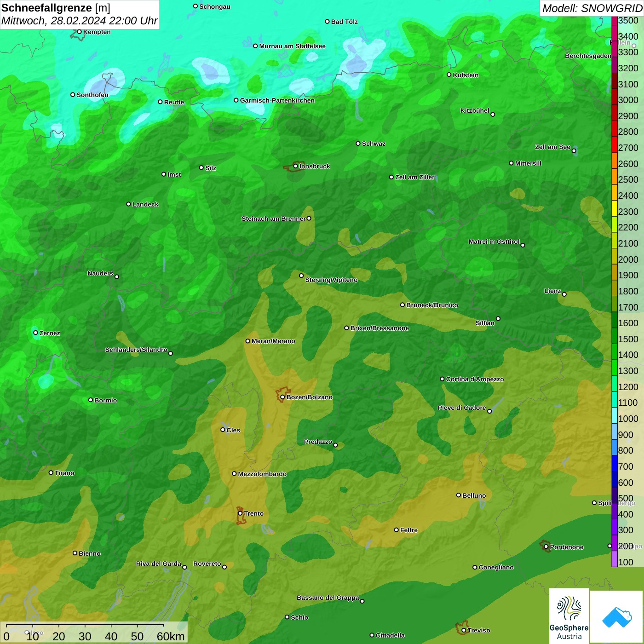
Task: Click the Bormio location dot
Action: click(x=91, y=400)
